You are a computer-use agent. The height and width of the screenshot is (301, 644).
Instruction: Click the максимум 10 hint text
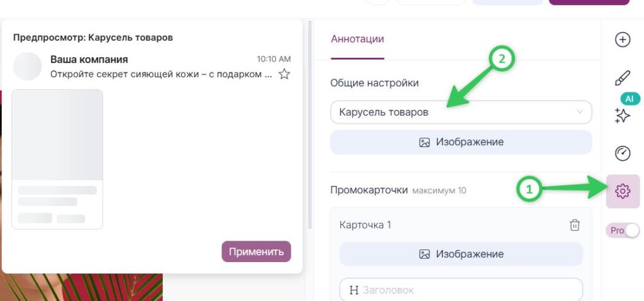[x=439, y=190]
